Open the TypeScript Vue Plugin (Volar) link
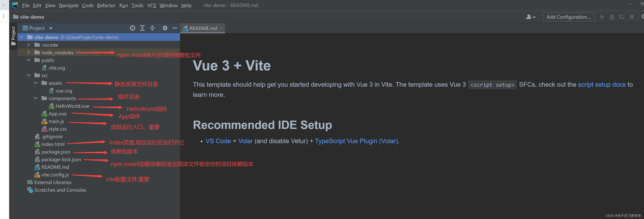The height and width of the screenshot is (219, 644). (356, 141)
